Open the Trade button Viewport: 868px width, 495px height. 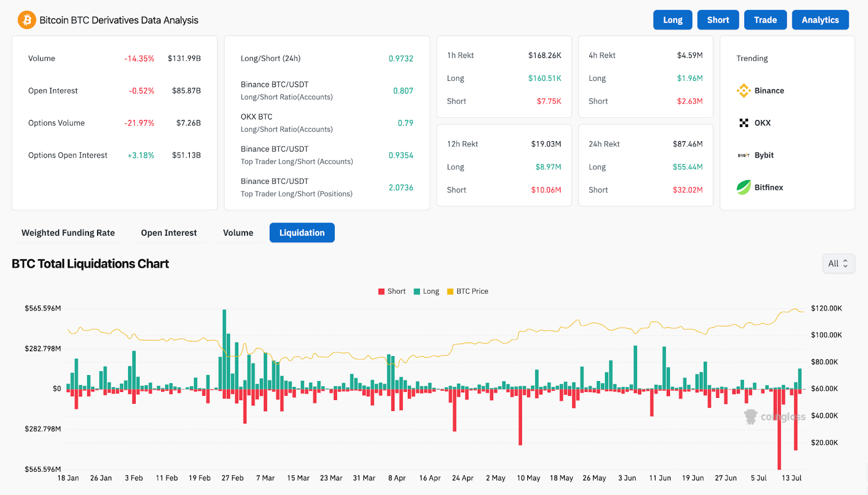point(765,20)
